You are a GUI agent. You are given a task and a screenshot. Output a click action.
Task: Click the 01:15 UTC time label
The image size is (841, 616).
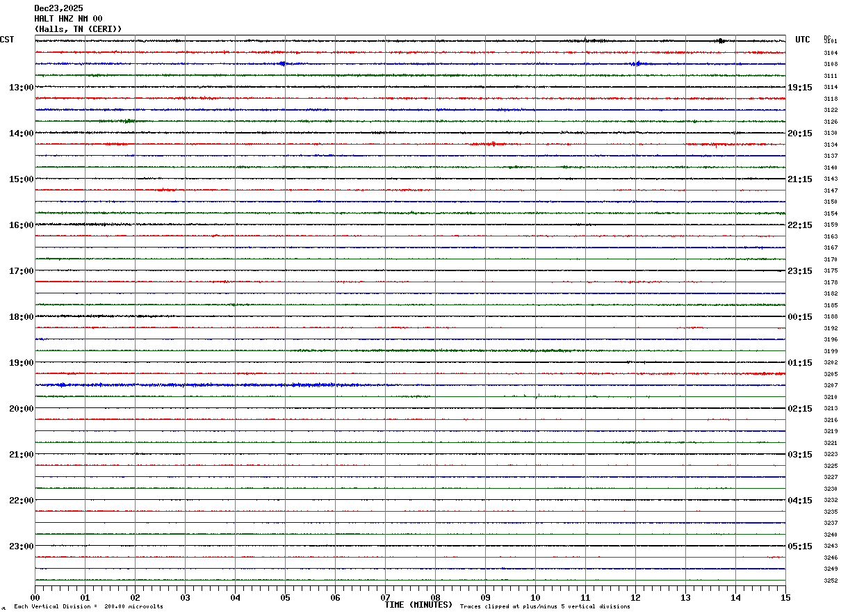point(800,363)
